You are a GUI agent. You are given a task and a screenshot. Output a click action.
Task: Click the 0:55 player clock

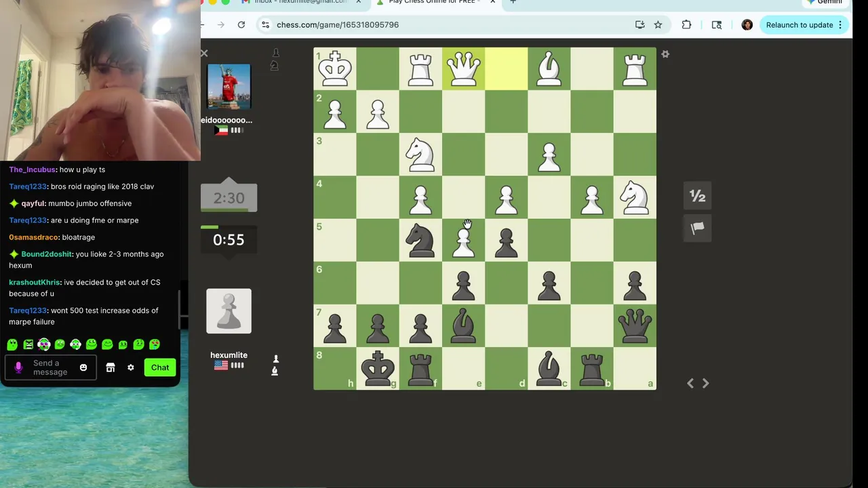(229, 239)
